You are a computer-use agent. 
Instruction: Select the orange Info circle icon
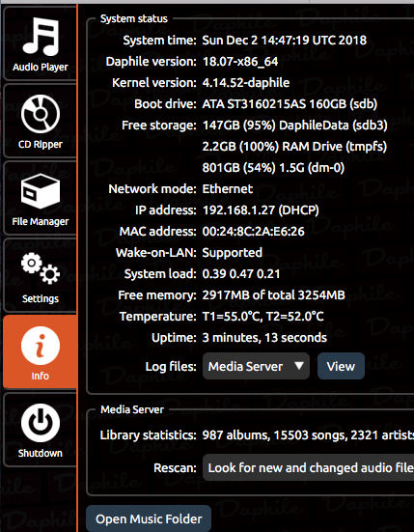pyautogui.click(x=40, y=346)
